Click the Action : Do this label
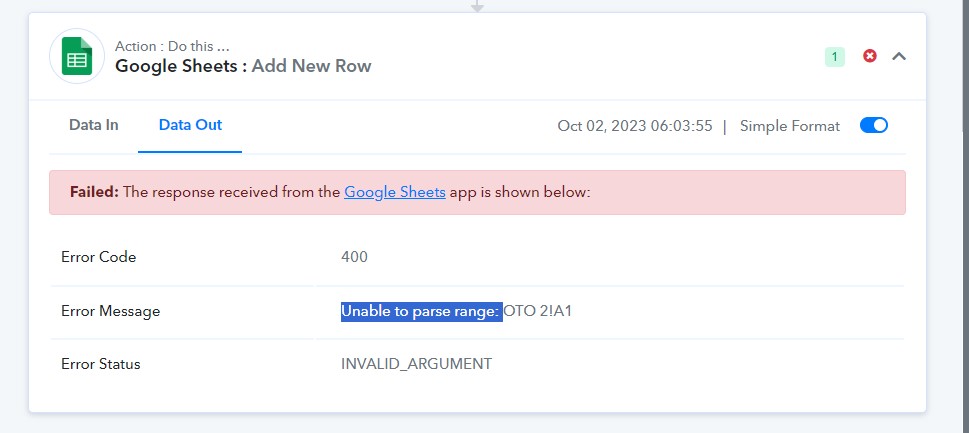This screenshot has height=433, width=969. click(172, 46)
